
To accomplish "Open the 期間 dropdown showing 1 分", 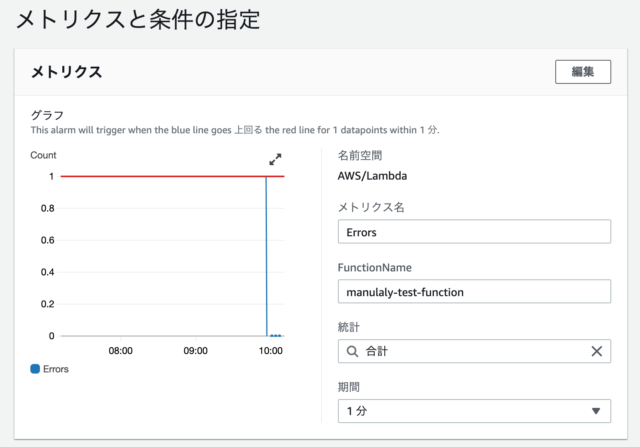I will click(474, 411).
